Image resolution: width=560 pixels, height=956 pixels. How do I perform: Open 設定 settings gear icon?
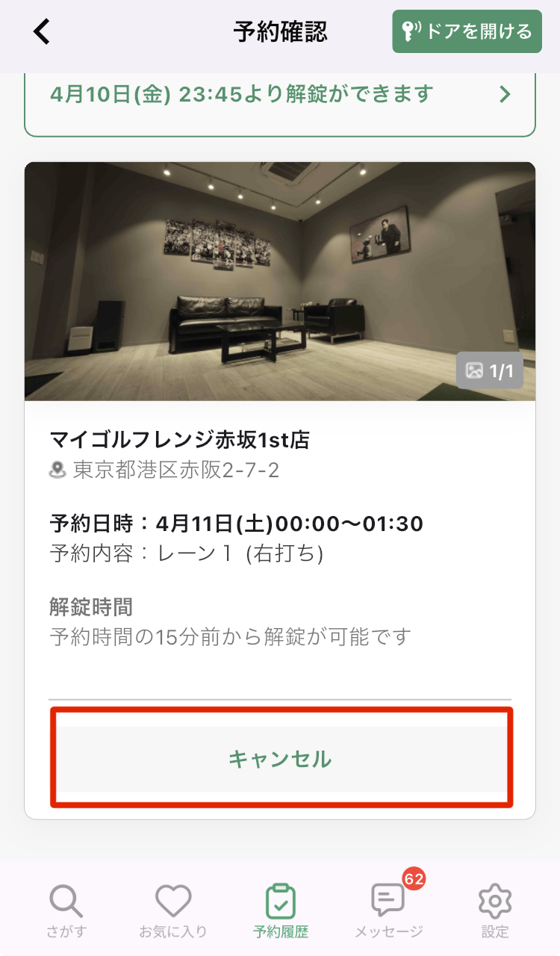point(494,902)
